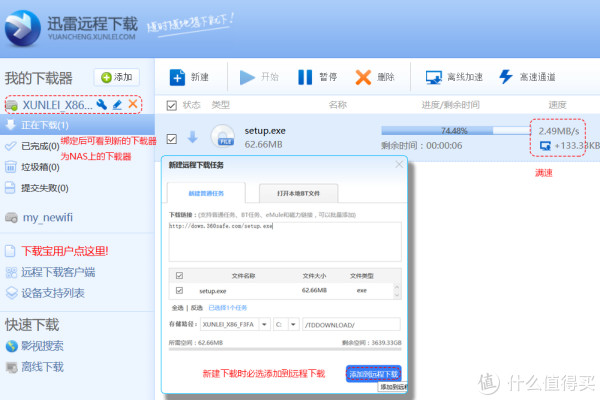Click 全选 in the dialog

coord(178,308)
